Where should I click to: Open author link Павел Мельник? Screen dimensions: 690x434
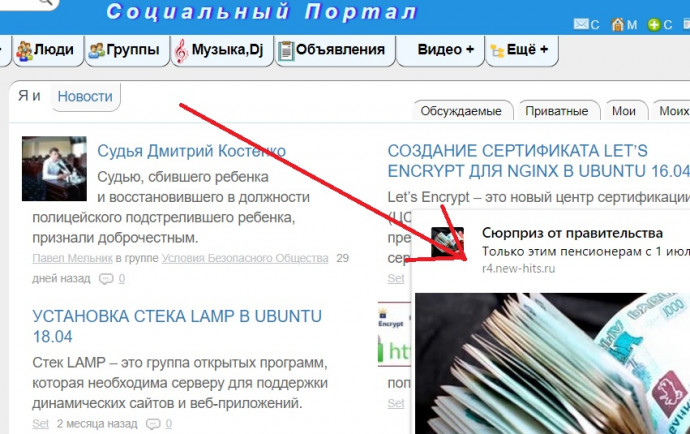point(72,258)
